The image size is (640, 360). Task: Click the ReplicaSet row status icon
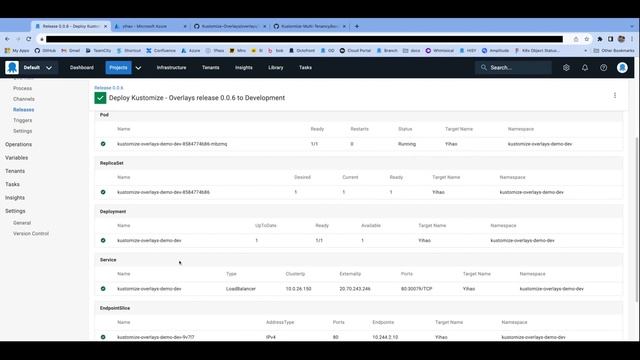103,192
